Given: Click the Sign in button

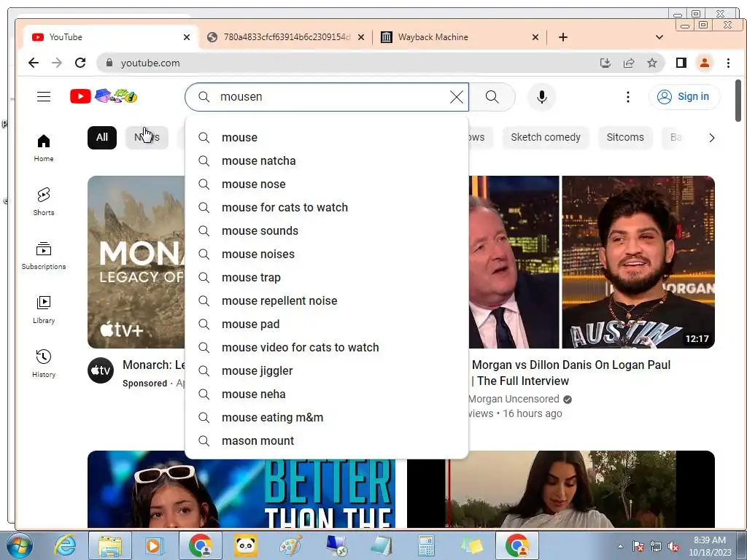Looking at the screenshot, I should pyautogui.click(x=684, y=97).
